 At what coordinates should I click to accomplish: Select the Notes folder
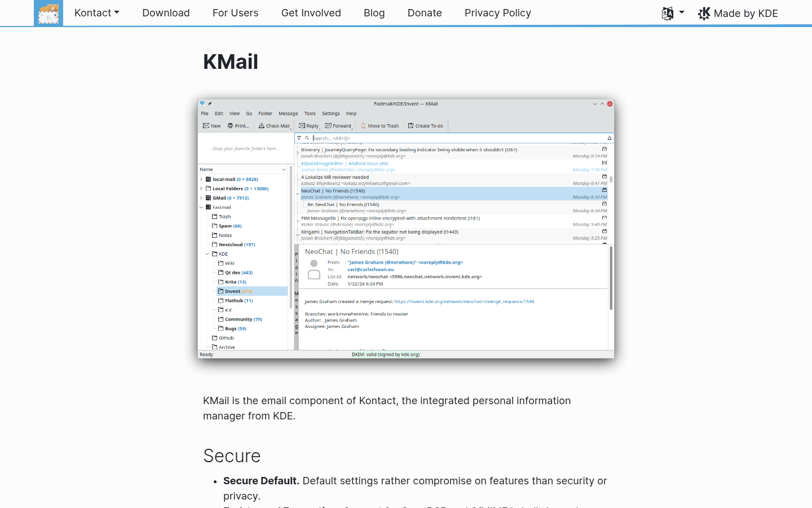click(x=222, y=235)
